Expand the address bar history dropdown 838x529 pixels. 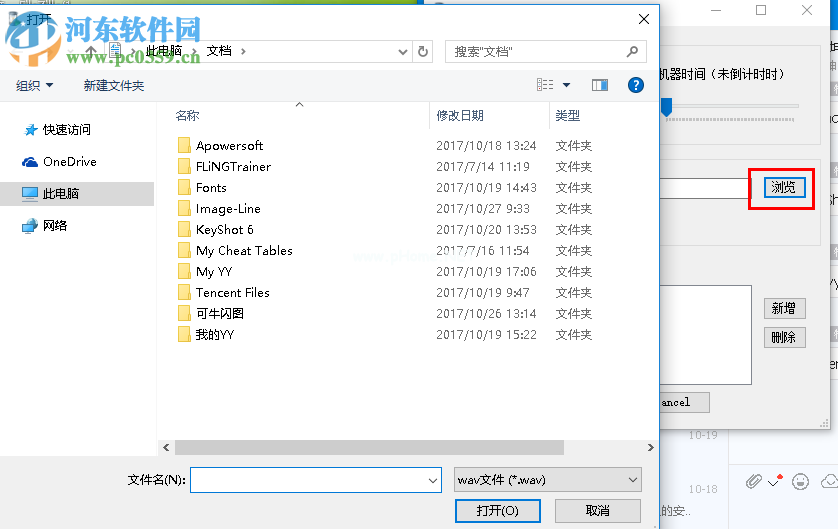(403, 52)
